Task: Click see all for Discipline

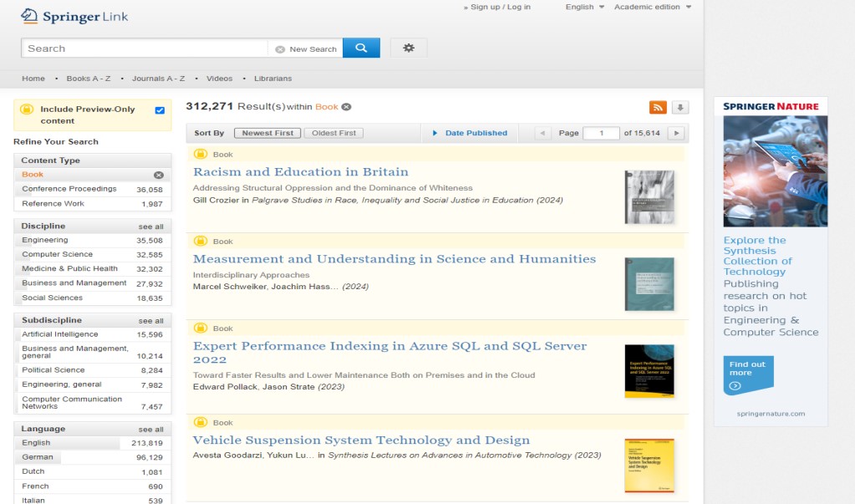Action: tap(150, 227)
